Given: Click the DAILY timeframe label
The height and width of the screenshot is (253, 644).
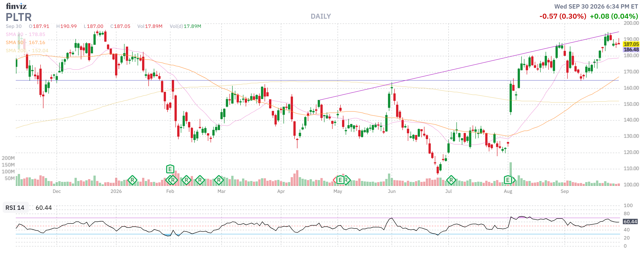Looking at the screenshot, I should (321, 16).
